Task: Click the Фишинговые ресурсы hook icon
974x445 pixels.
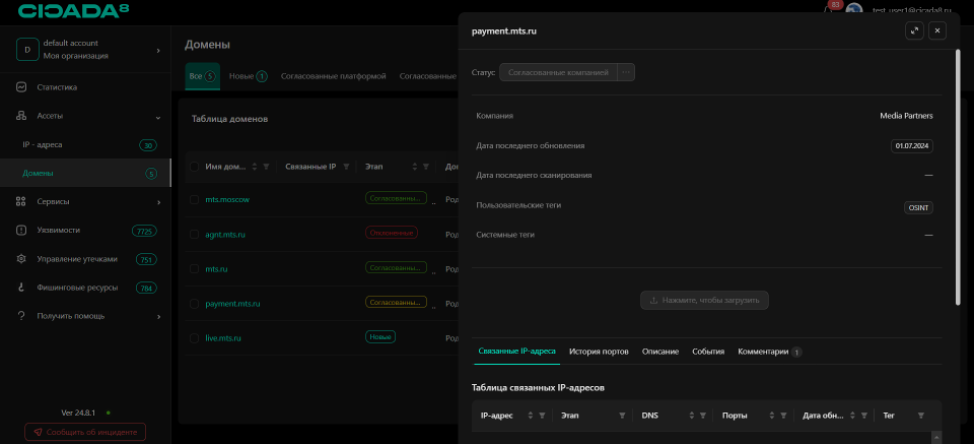Action: pyautogui.click(x=21, y=288)
